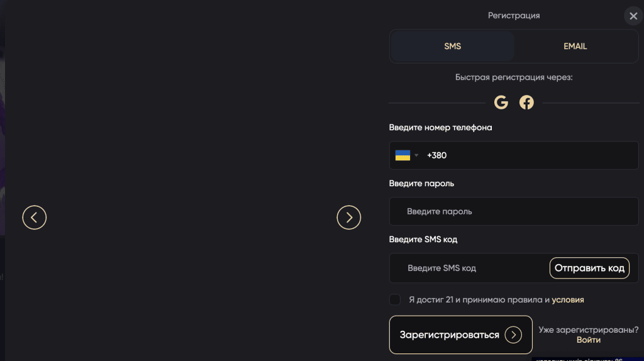Click the Быстрая регистрация через label

tap(514, 77)
